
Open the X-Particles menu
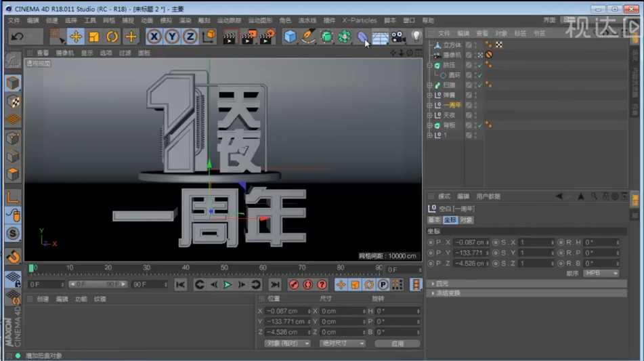coord(360,20)
